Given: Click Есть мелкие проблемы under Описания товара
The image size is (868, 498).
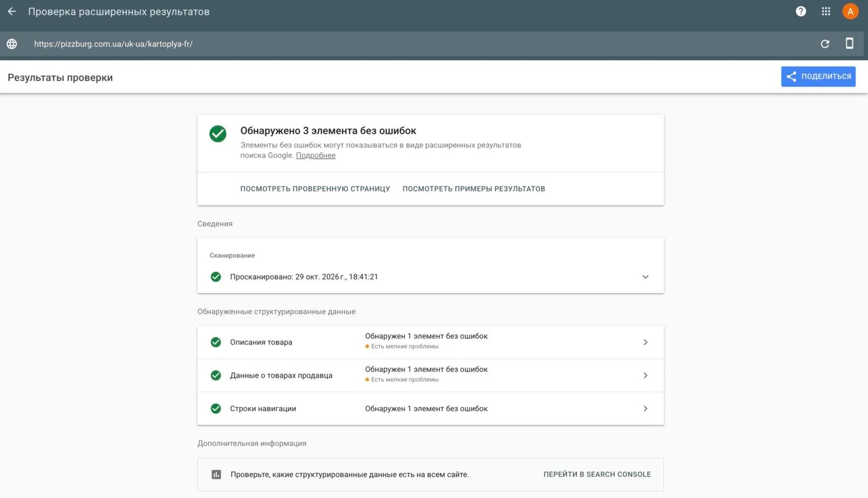Looking at the screenshot, I should coord(404,346).
